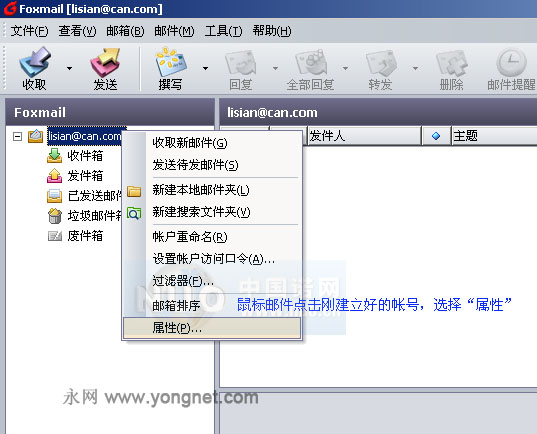Open the 废件箱 trash folder
This screenshot has height=434, width=537.
coord(75,236)
